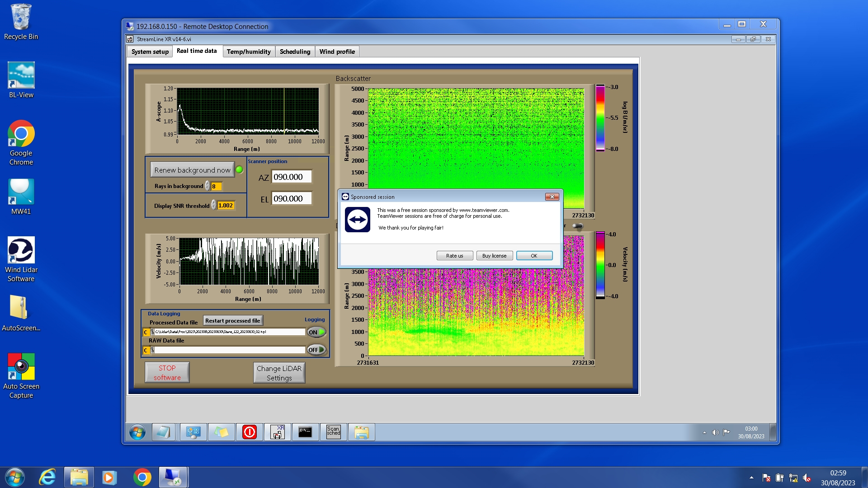Toggle the RAW data file OFF switch
The width and height of the screenshot is (868, 488).
(x=316, y=350)
